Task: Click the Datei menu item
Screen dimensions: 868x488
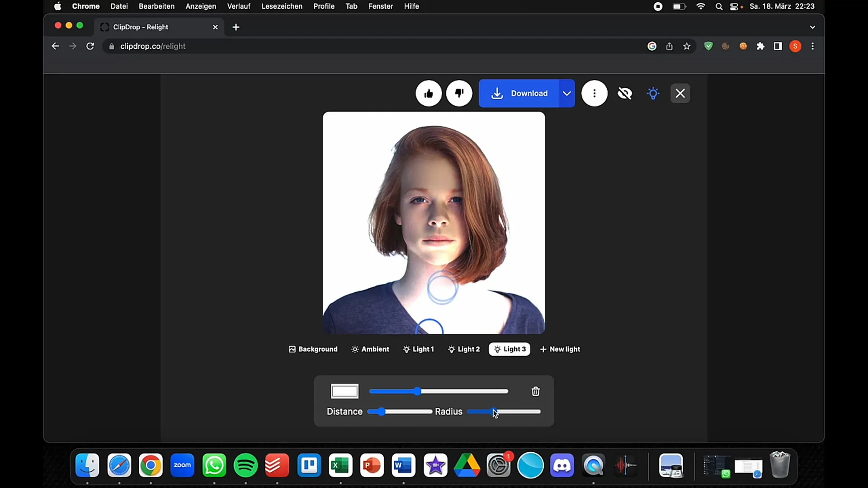Action: coord(118,6)
